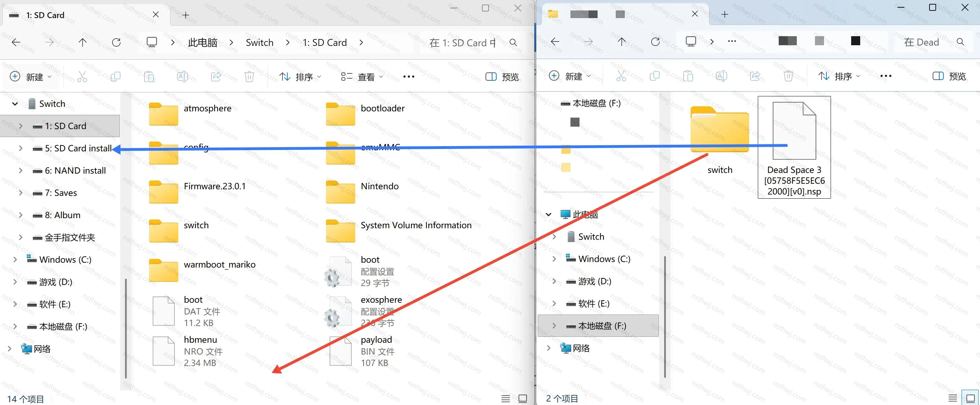980x405 pixels.
Task: Click Refresh icon in left SD Card window
Action: tap(116, 42)
